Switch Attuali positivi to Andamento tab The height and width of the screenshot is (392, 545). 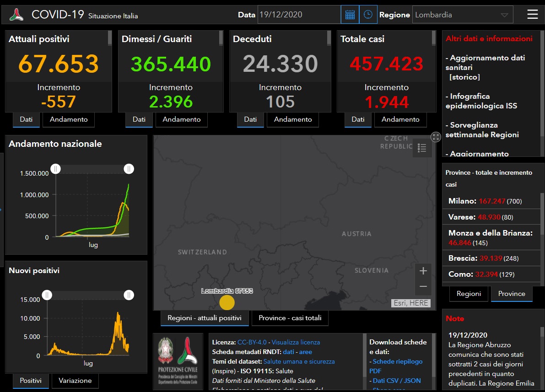click(x=69, y=119)
